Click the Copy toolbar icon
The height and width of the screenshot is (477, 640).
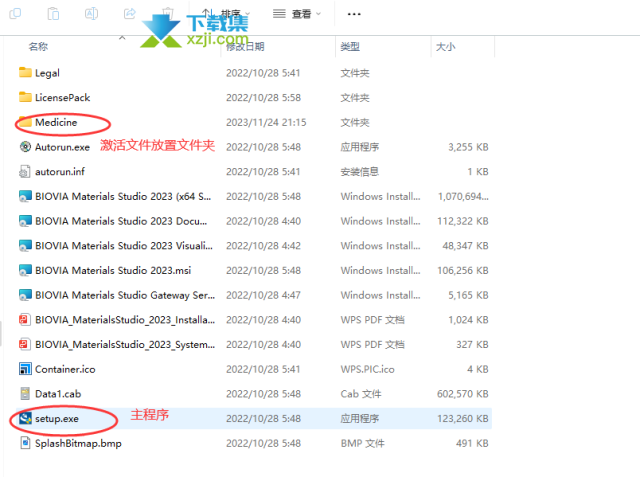tap(15, 13)
